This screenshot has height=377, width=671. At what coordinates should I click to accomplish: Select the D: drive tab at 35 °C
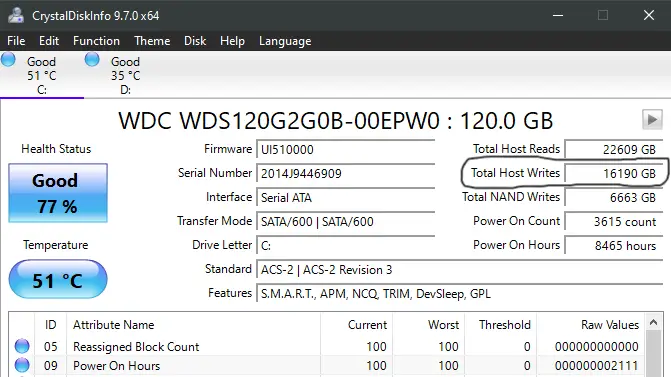pyautogui.click(x=126, y=75)
